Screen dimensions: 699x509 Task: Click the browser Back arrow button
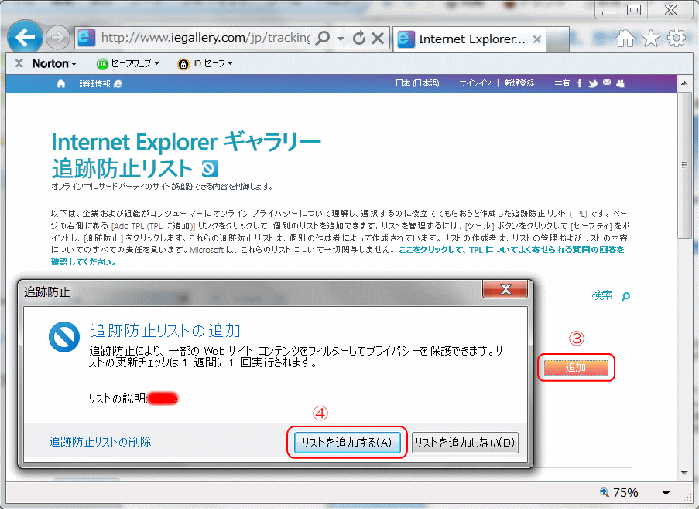tap(25, 37)
